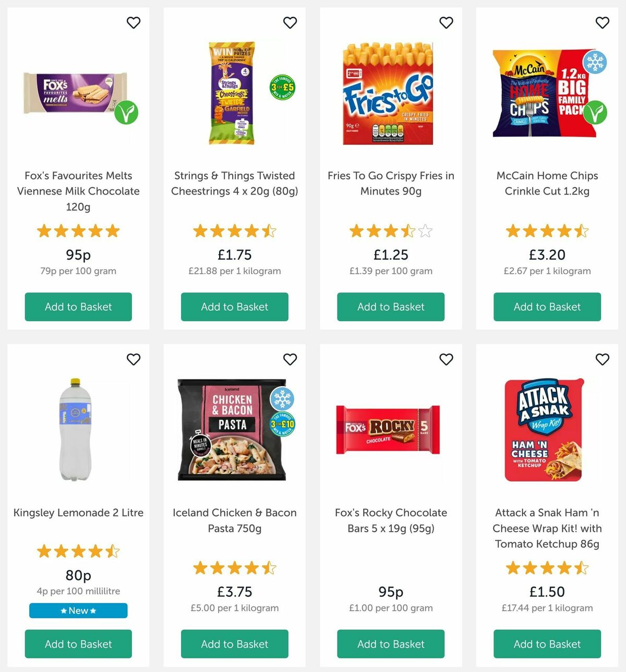This screenshot has width=626, height=672.
Task: Select the New label under Kingsley Lemonade
Action: [78, 610]
